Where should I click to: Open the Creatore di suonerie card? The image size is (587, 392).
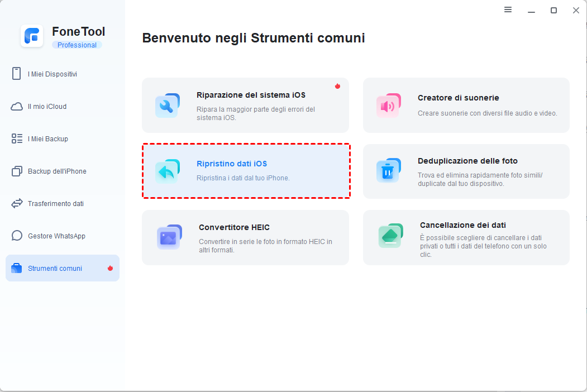pyautogui.click(x=466, y=105)
